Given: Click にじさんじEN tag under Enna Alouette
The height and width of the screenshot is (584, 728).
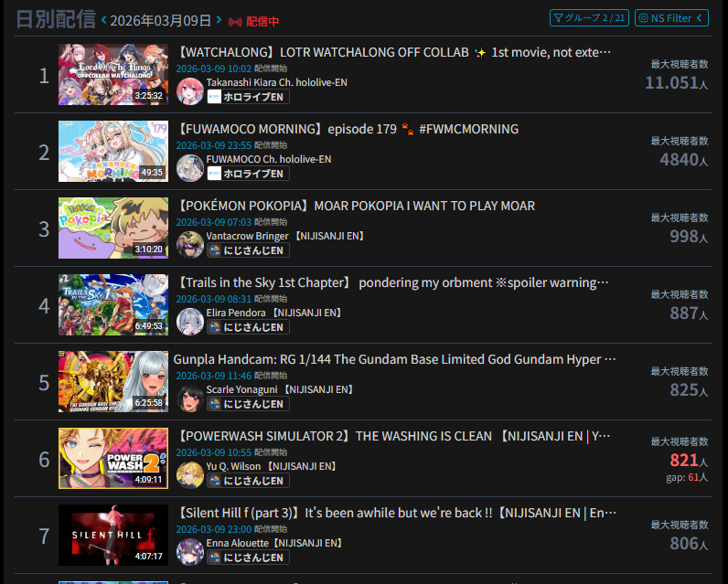Looking at the screenshot, I should [x=248, y=557].
